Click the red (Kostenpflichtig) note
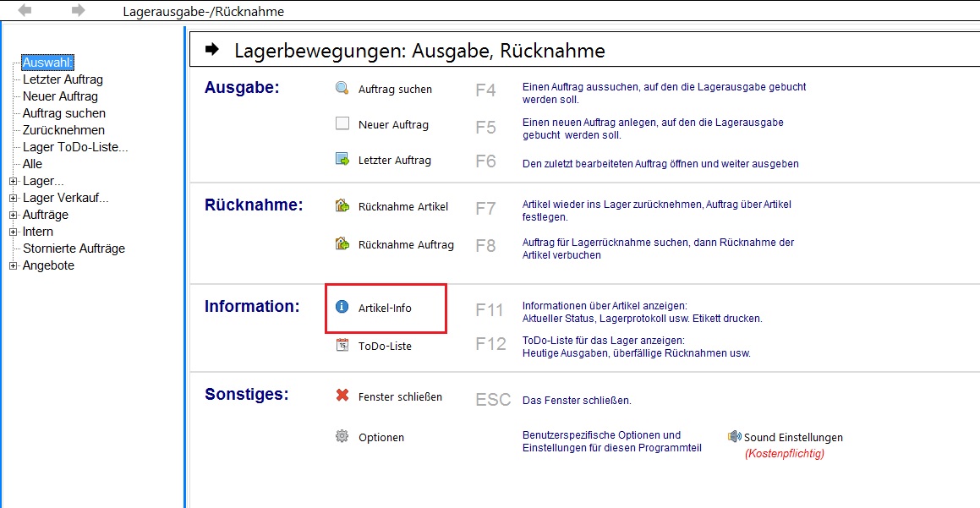 click(x=785, y=454)
